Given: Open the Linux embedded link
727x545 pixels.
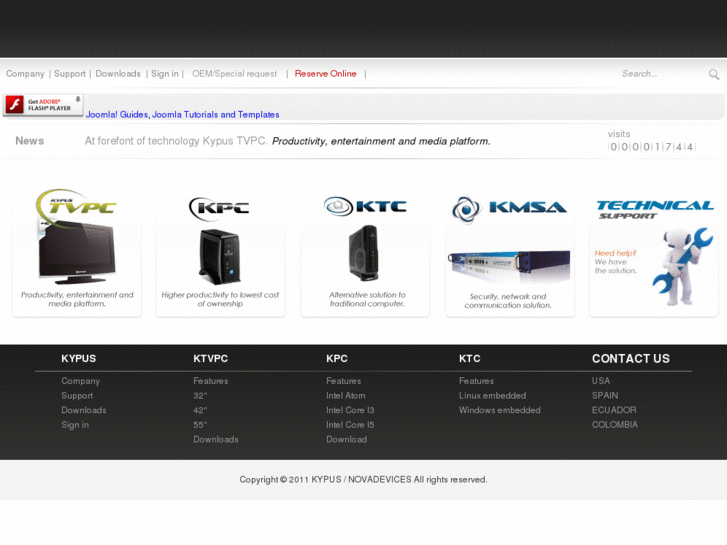Looking at the screenshot, I should click(492, 396).
